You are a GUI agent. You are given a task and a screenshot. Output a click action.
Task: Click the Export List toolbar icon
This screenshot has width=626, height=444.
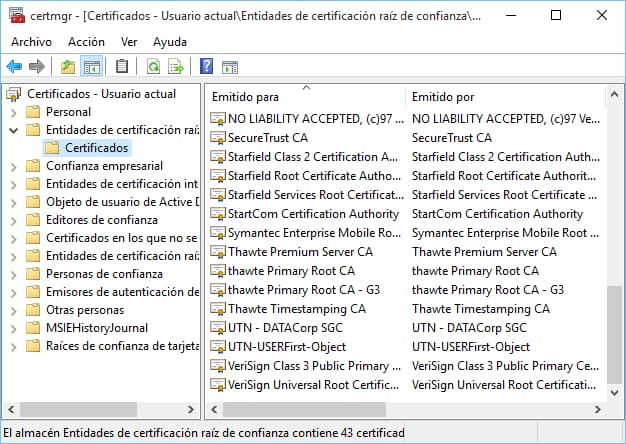(176, 67)
